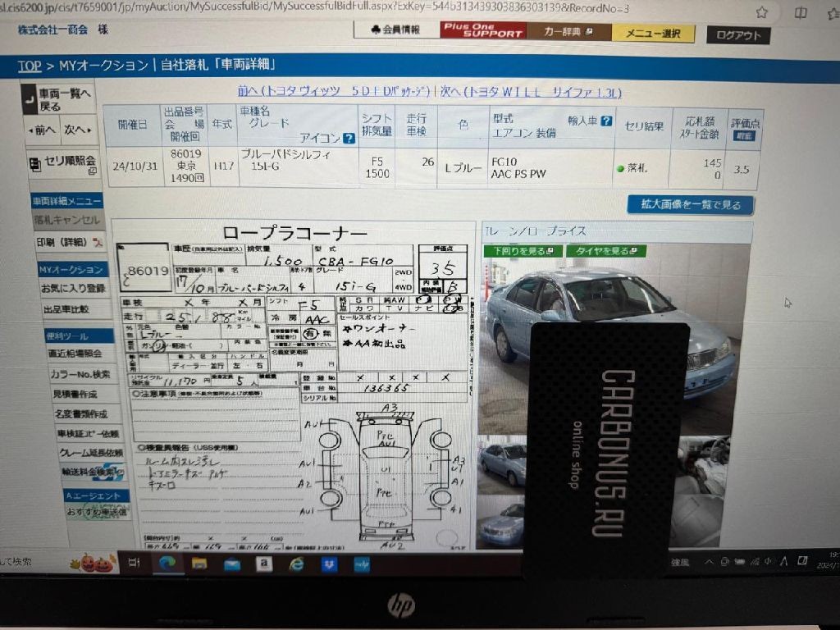Click the lot number cell 86019
Image resolution: width=840 pixels, height=630 pixels.
point(186,153)
